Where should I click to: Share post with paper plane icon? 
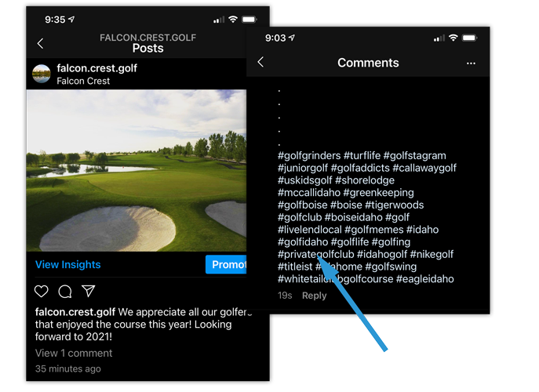point(89,291)
